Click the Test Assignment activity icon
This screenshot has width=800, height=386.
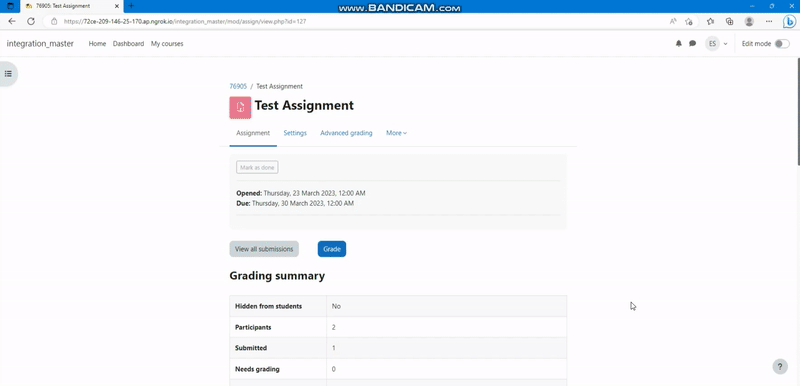click(x=240, y=108)
